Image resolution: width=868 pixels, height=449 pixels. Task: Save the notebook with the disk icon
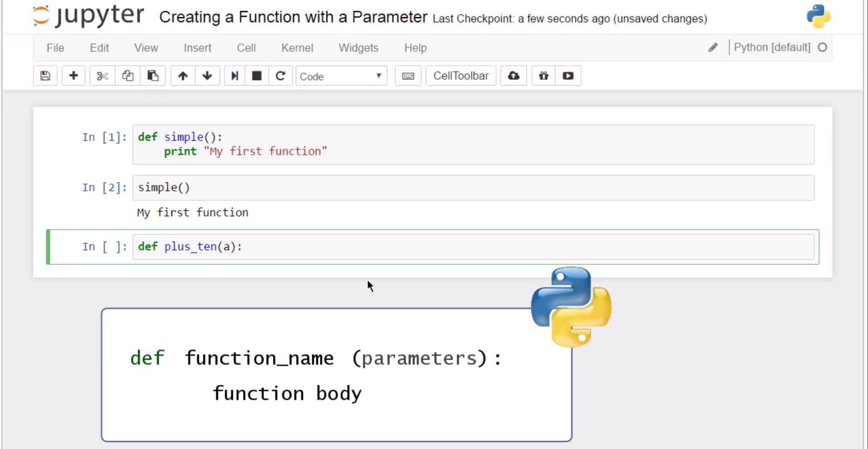(45, 76)
